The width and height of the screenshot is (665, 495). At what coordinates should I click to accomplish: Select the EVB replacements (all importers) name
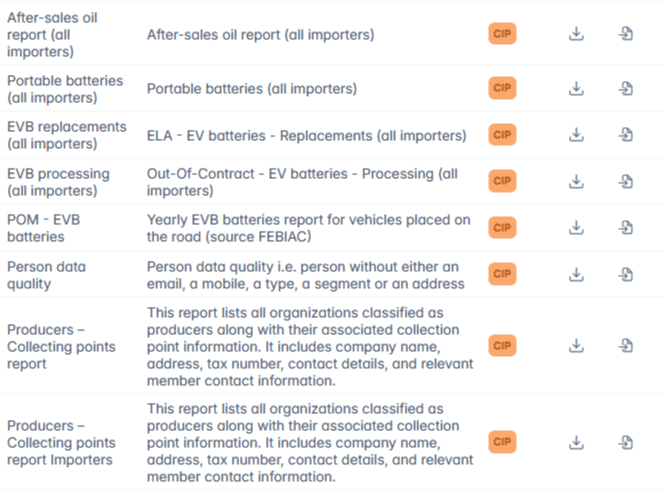(66, 135)
